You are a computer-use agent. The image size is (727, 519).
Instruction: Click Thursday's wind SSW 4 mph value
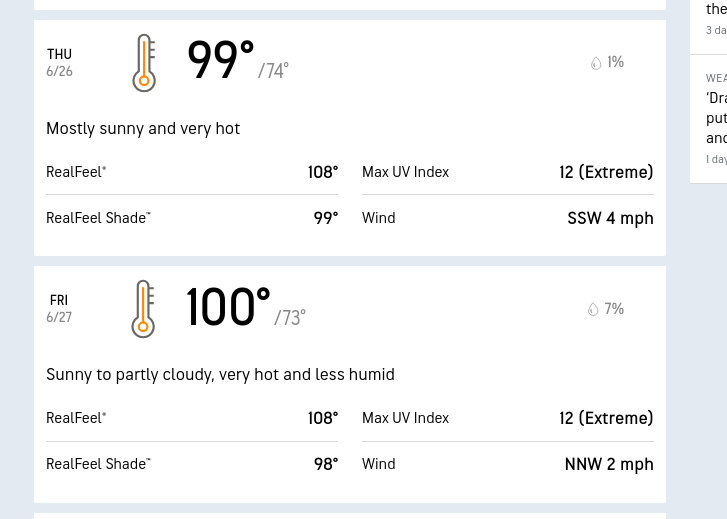(610, 218)
